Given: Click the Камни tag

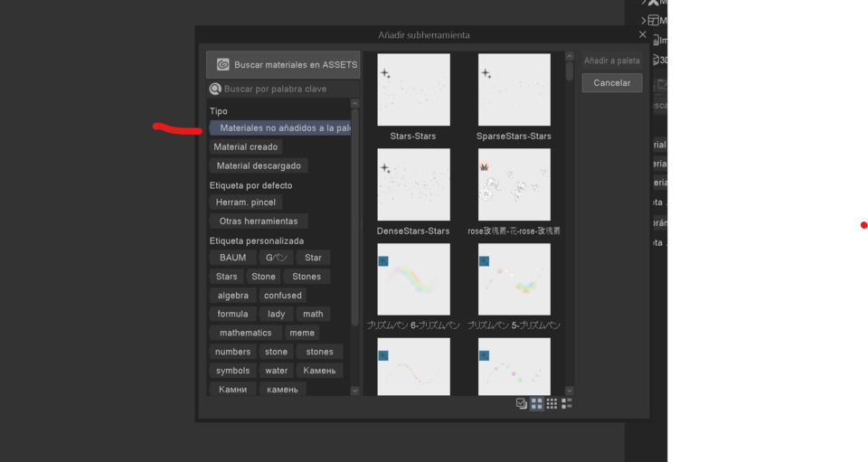Looking at the screenshot, I should click(x=233, y=389).
